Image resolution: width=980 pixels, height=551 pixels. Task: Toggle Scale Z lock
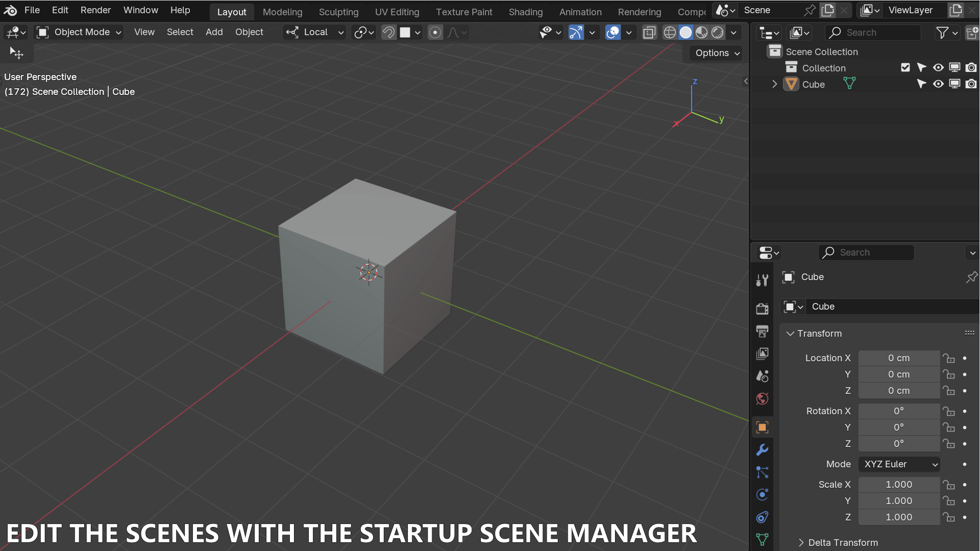pos(948,517)
